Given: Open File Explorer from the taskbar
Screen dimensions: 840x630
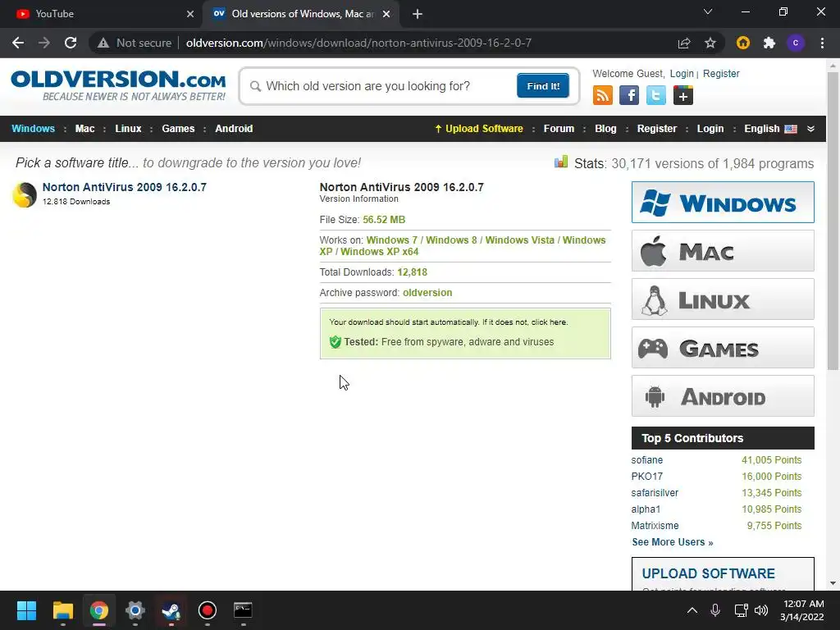Looking at the screenshot, I should 62,610.
